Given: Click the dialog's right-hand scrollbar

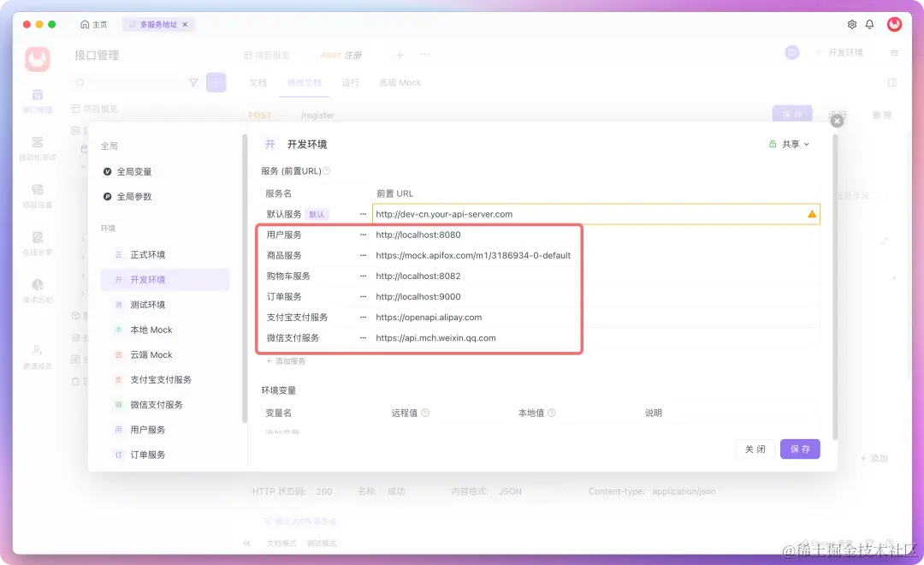Looking at the screenshot, I should tap(834, 287).
